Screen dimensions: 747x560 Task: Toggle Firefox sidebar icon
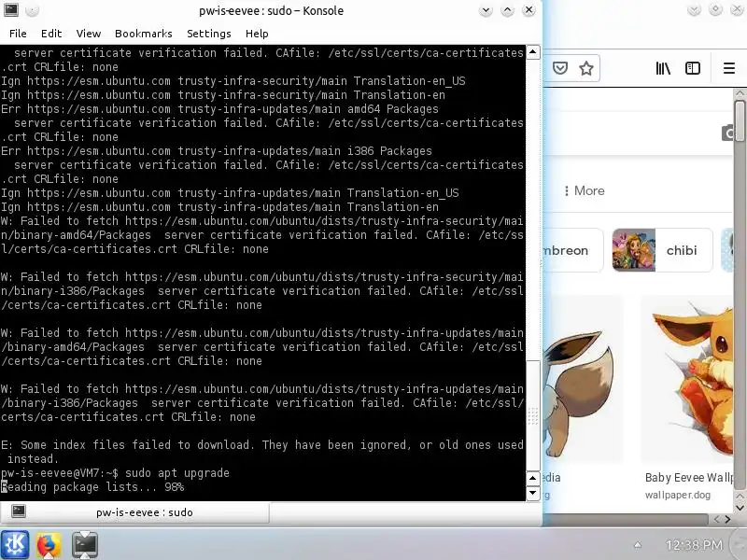tap(692, 68)
